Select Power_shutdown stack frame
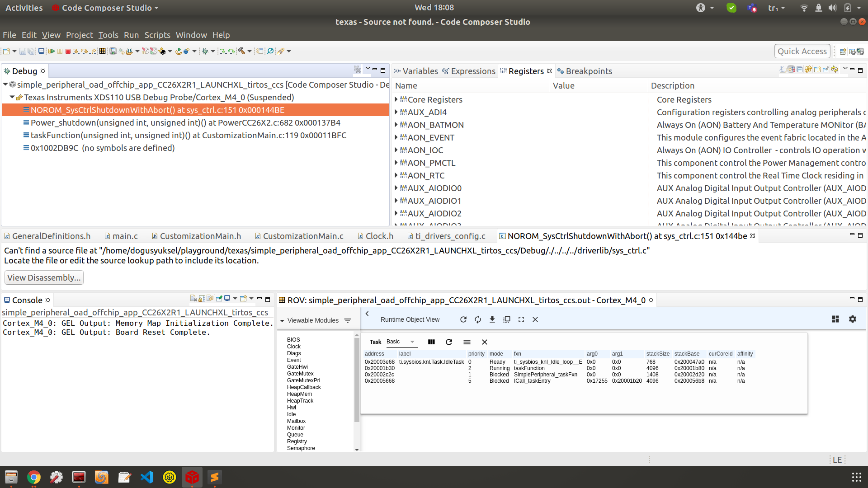The image size is (868, 488). 185,122
